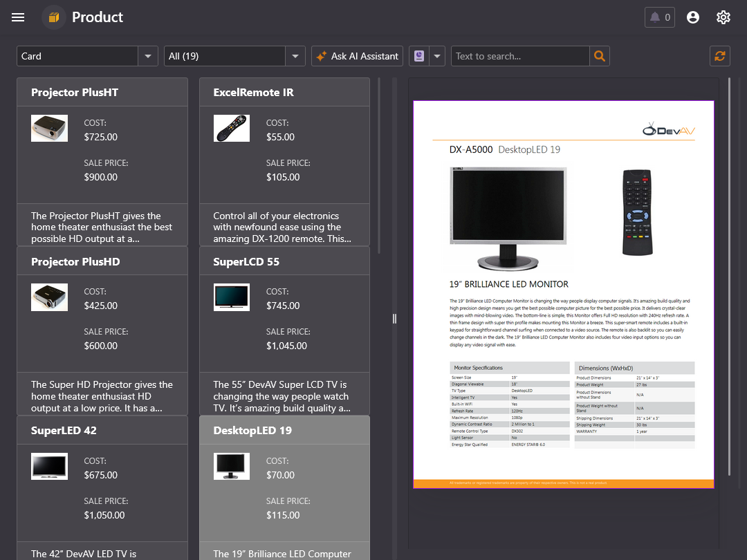Click the purple report icon button

click(418, 56)
